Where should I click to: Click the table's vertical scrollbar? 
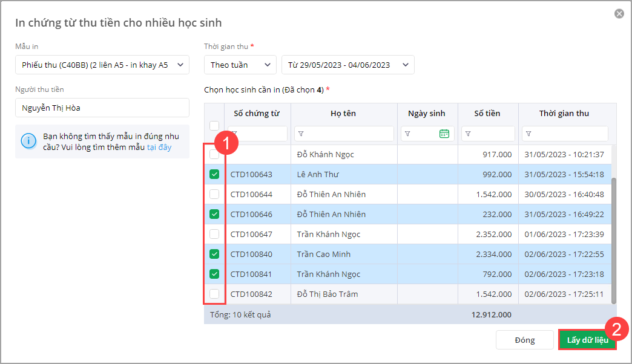613,241
